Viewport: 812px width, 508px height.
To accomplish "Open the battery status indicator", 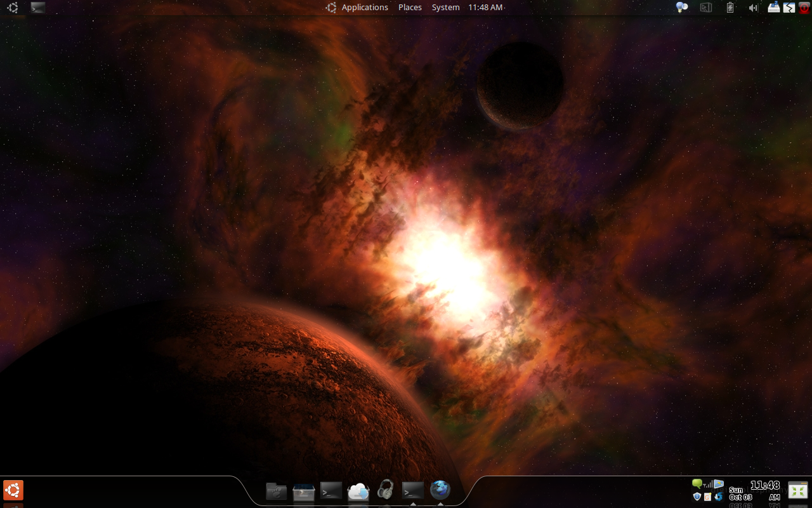I will 730,8.
